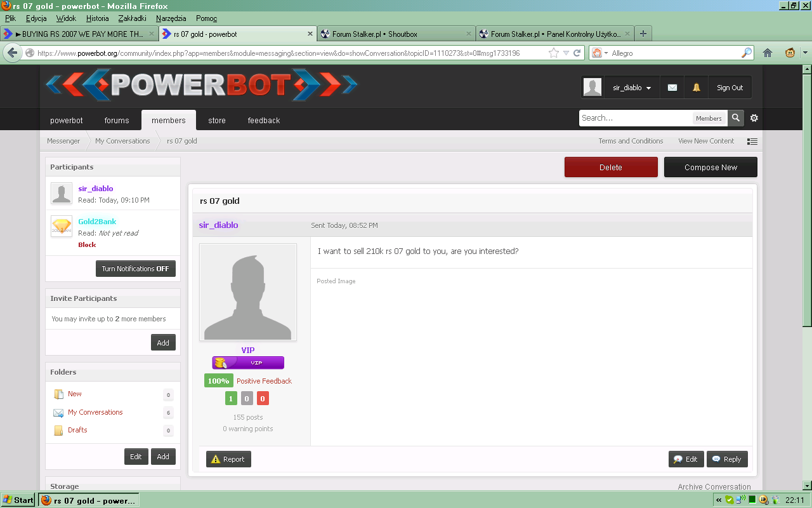Select the feedback navigation tab

[x=264, y=120]
